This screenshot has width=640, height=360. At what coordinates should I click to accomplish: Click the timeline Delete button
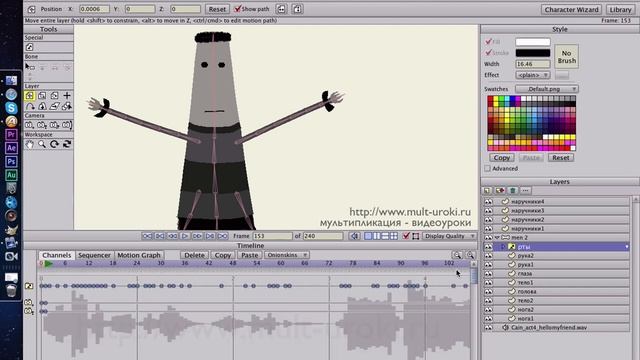point(194,255)
